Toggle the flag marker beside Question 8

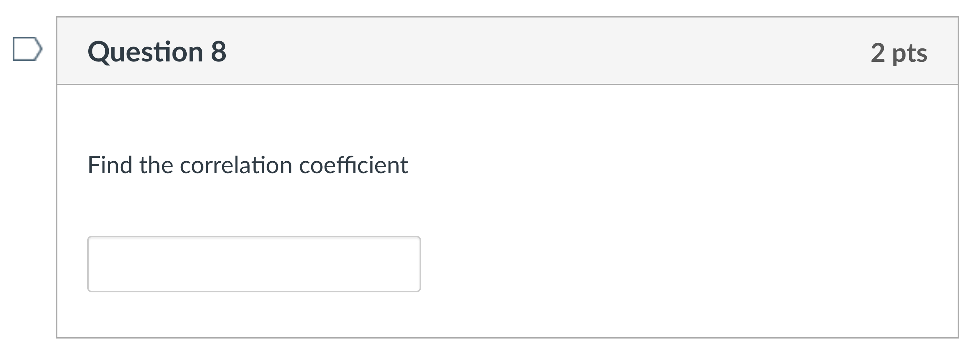(27, 49)
